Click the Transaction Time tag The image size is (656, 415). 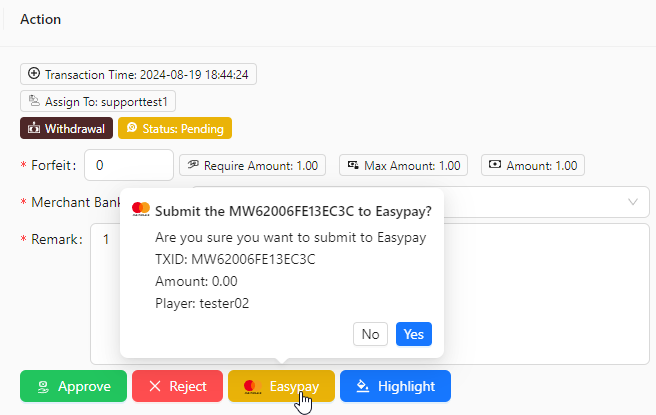point(138,74)
